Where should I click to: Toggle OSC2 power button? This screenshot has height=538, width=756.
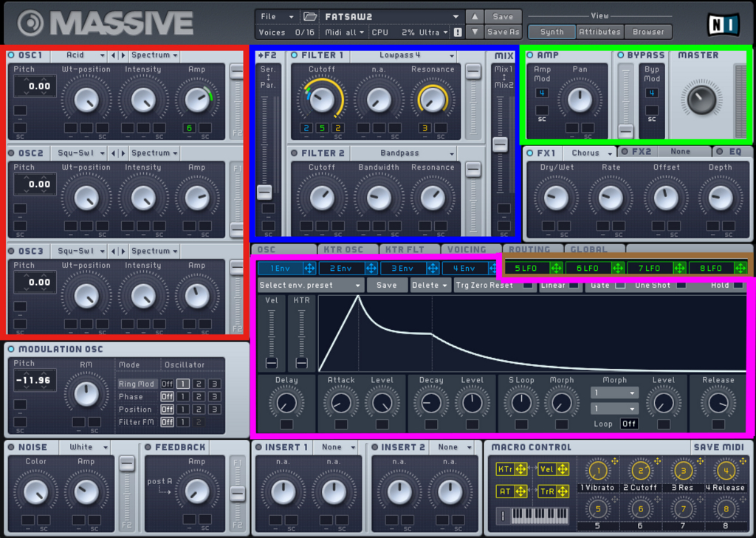(x=11, y=154)
